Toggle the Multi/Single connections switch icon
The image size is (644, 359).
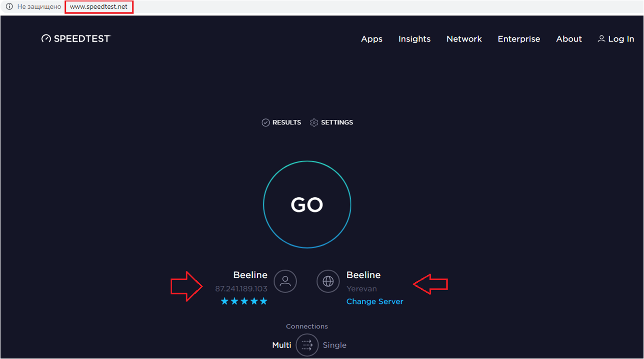[x=307, y=345]
